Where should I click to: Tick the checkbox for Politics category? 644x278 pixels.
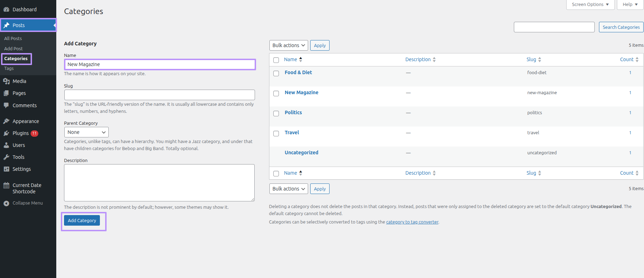pyautogui.click(x=276, y=113)
